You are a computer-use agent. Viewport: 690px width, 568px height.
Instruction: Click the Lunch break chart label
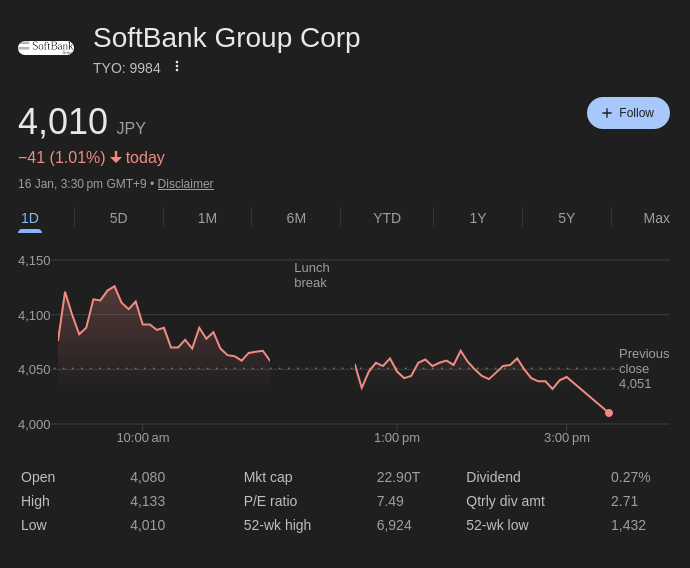(311, 275)
